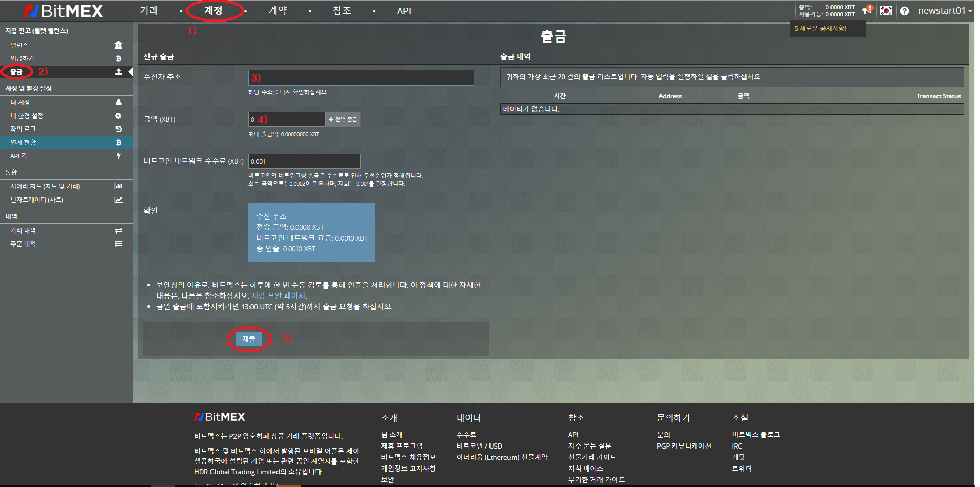
Task: Click the lightning icon beside API 키
Action: click(118, 156)
